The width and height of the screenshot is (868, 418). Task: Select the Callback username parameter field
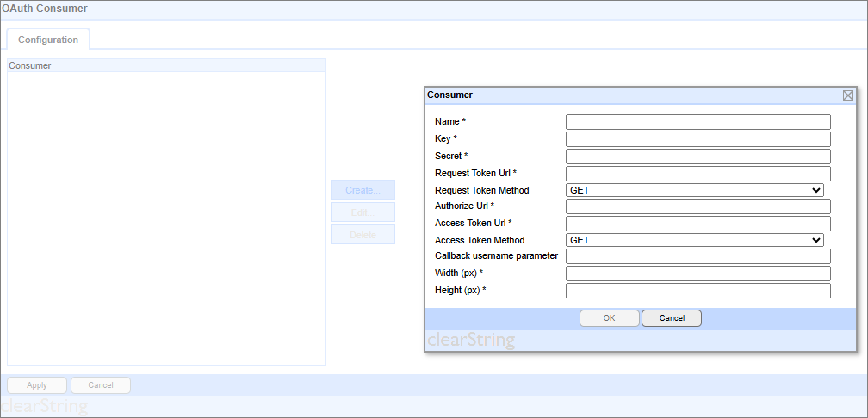pyautogui.click(x=697, y=256)
